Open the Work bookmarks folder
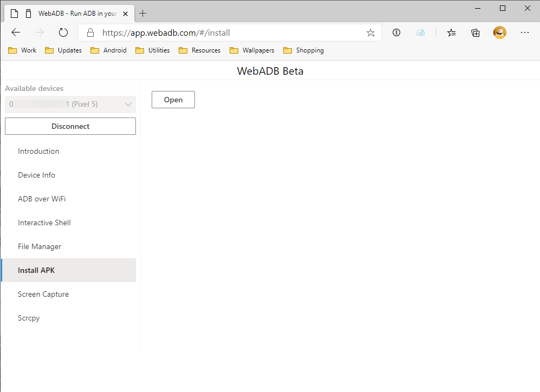The width and height of the screenshot is (540, 392). point(22,50)
